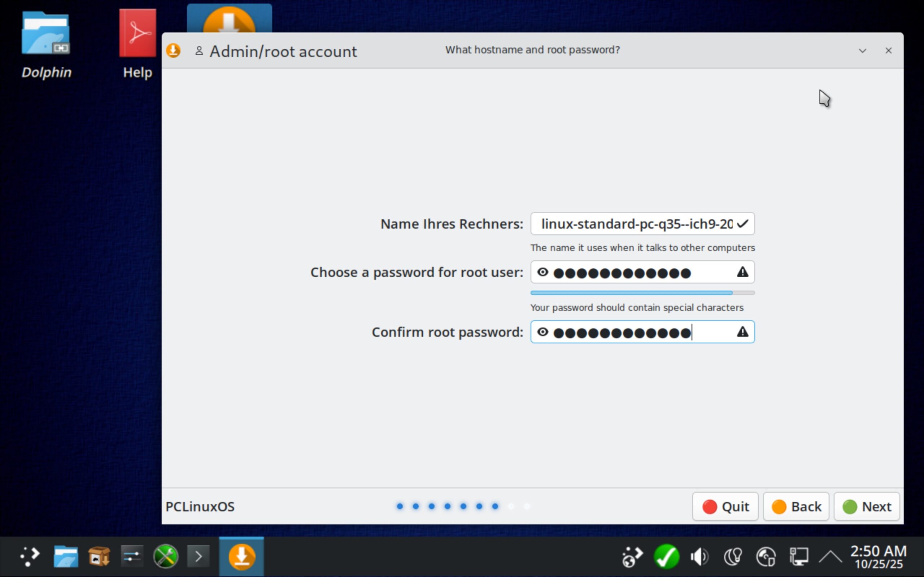Quit the PCLinuxOS installer
Viewport: 924px width, 577px height.
[725, 507]
